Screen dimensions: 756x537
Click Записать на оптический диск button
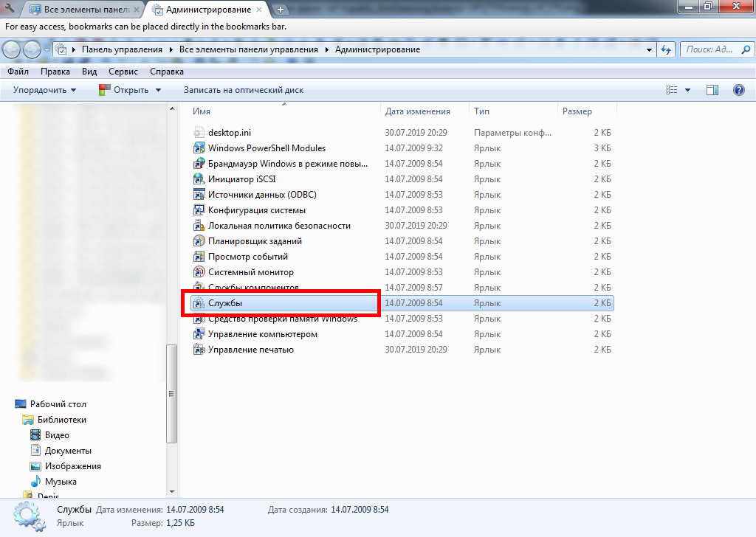coord(243,90)
